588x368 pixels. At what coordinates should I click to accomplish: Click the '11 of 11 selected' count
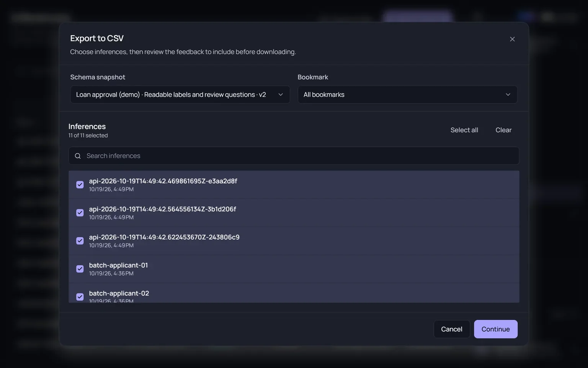[88, 136]
